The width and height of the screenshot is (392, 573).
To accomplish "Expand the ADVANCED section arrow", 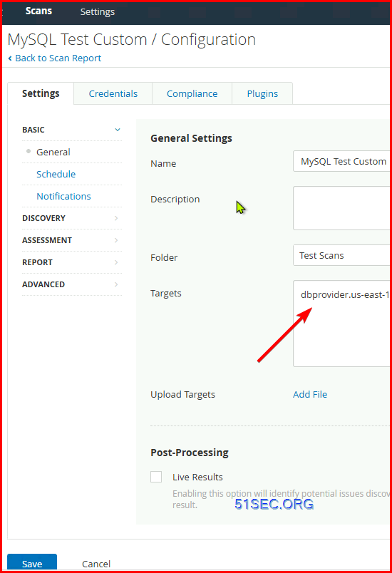I will click(116, 284).
